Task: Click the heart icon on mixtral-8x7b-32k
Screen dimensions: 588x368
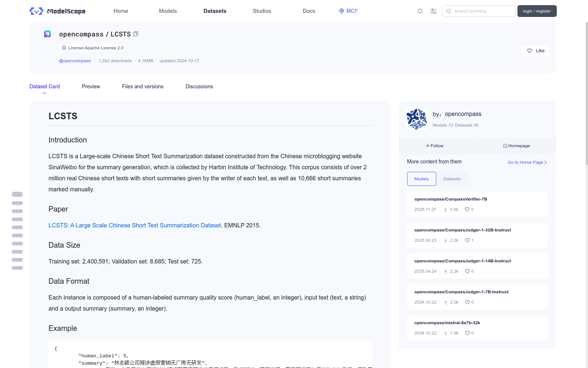Action: (467, 333)
